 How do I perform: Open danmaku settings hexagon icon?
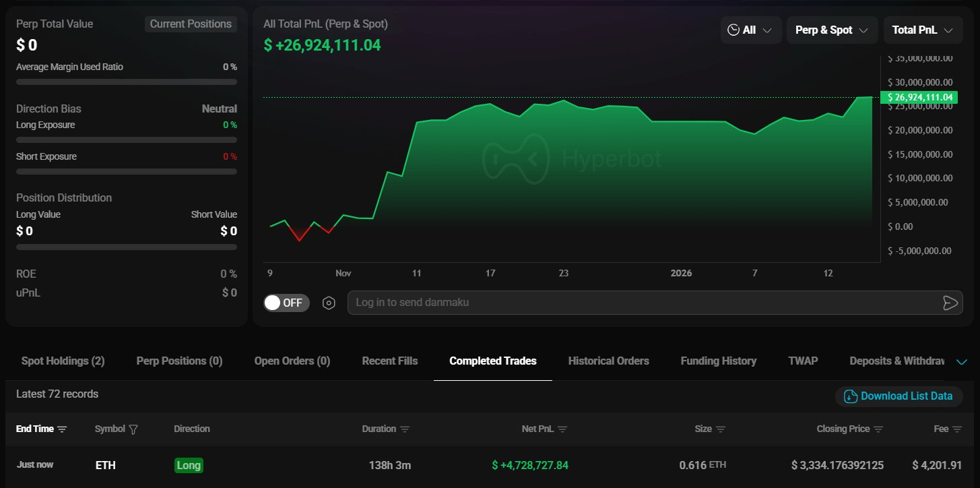pos(329,303)
